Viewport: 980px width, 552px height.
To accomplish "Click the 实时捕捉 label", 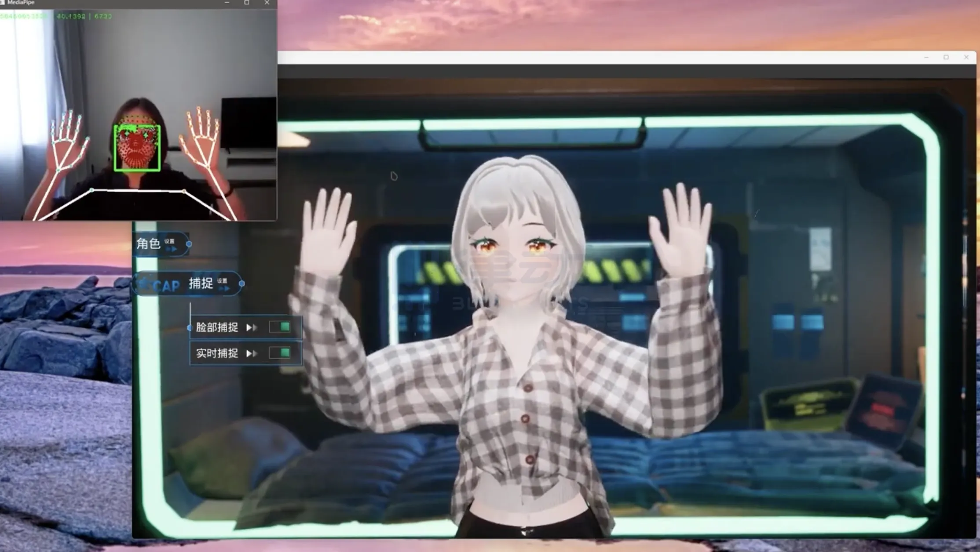I will click(x=217, y=353).
